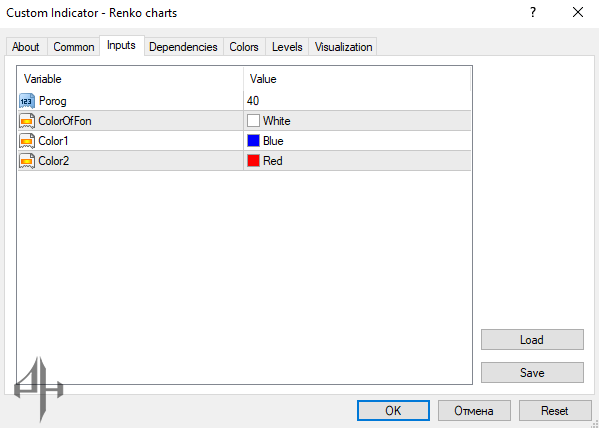Open the Colors tab
The width and height of the screenshot is (599, 428).
tap(244, 47)
